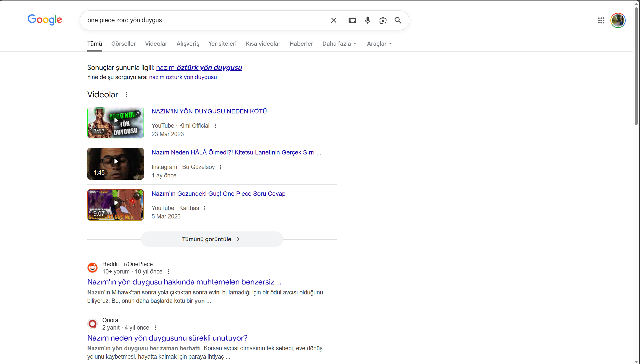The image size is (640, 364).
Task: Open the Kısa videolar tab
Action: tap(263, 44)
